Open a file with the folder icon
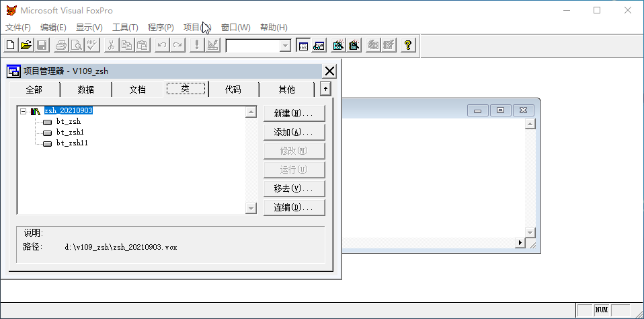 click(26, 45)
